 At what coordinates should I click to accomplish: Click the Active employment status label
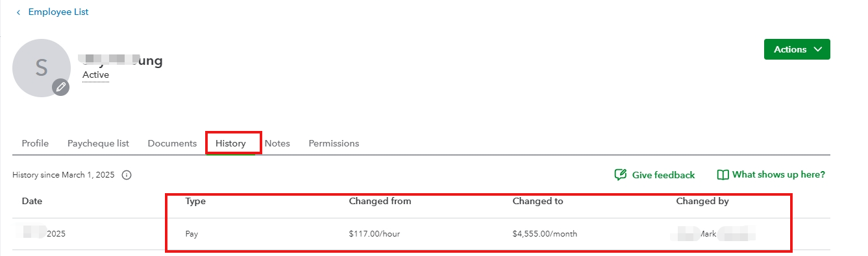(95, 75)
